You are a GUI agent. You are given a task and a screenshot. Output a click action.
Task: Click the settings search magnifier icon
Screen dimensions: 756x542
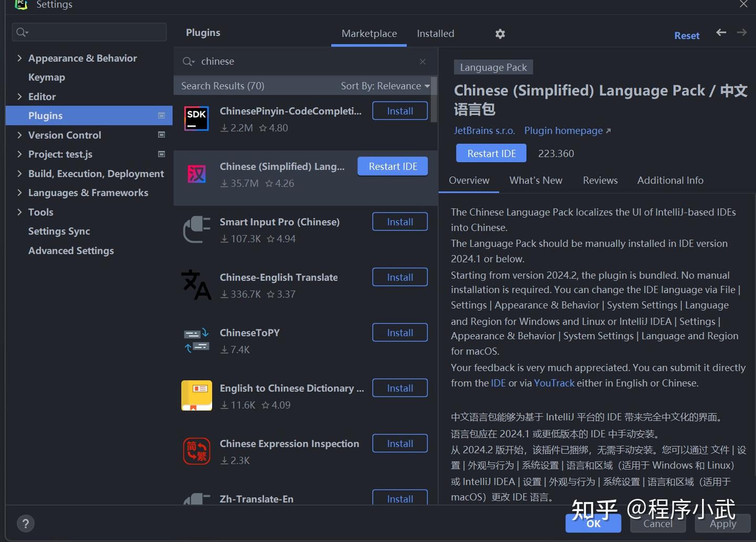click(x=22, y=33)
